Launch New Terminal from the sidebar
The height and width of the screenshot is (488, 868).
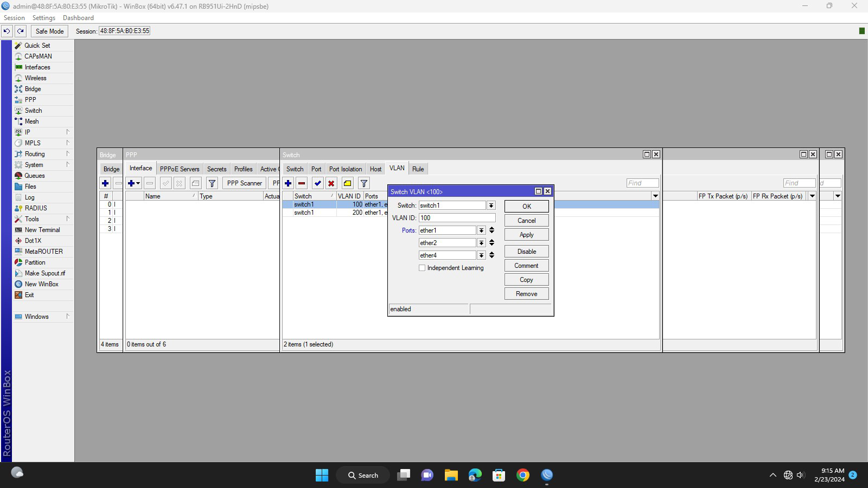[42, 230]
